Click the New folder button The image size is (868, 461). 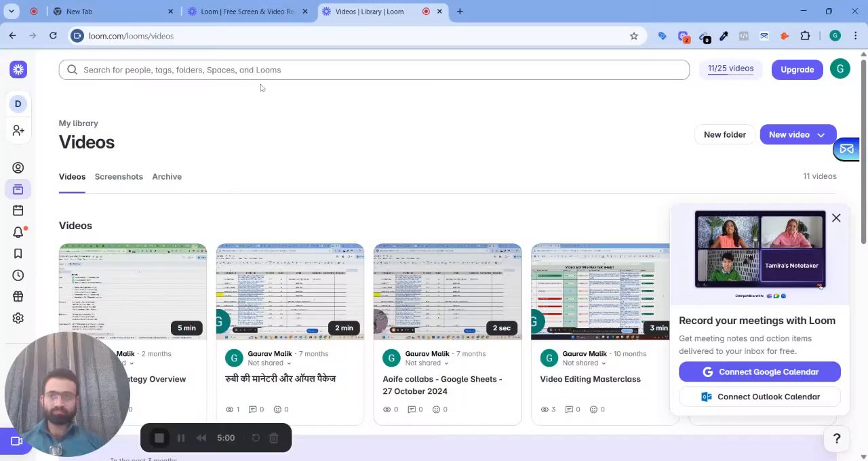(x=725, y=135)
